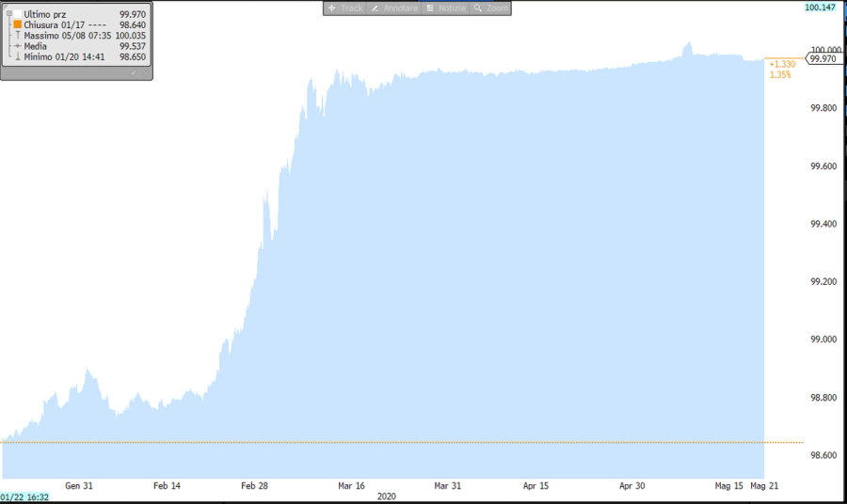The image size is (847, 504).
Task: Select the Ultimo prz value 99.970 in legend
Action: tap(133, 14)
